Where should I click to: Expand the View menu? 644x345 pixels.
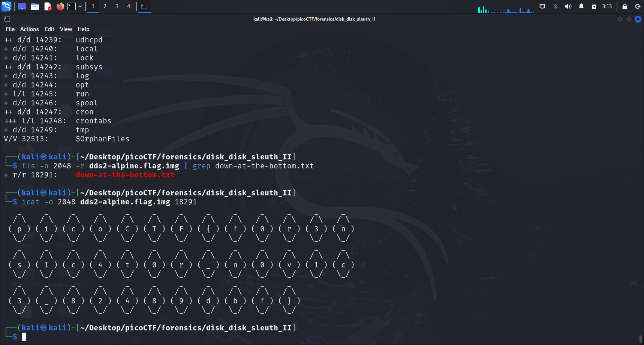coord(66,29)
